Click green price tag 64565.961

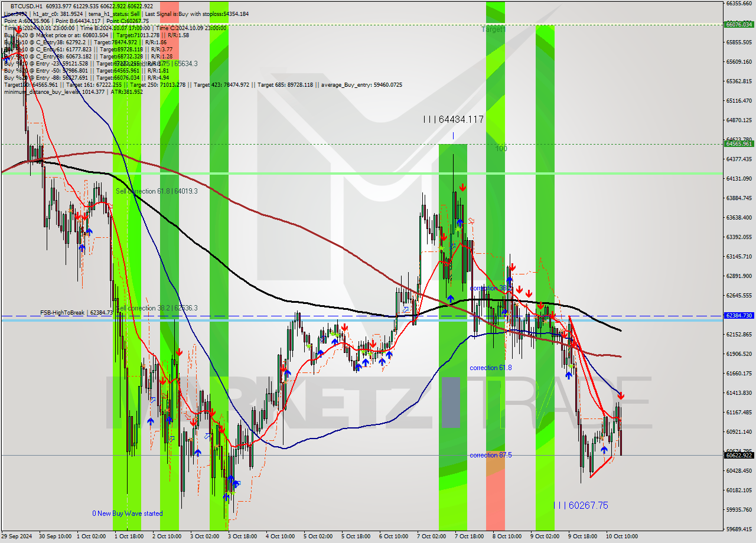pos(739,143)
